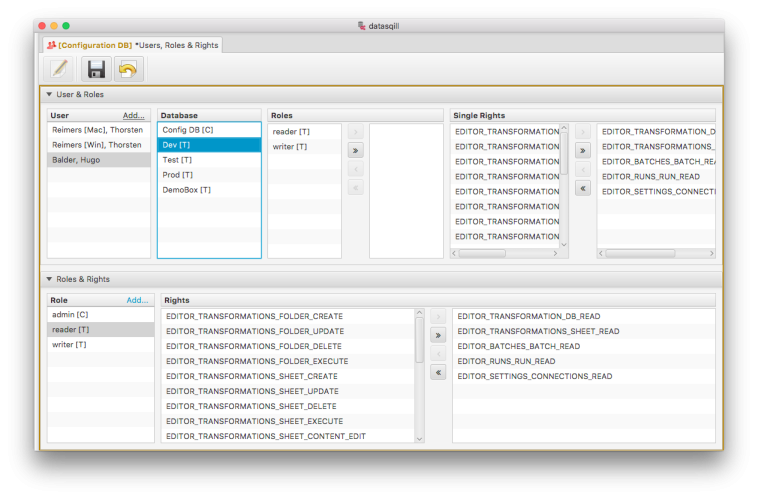Click the pencil edit toolbar icon

(x=59, y=68)
